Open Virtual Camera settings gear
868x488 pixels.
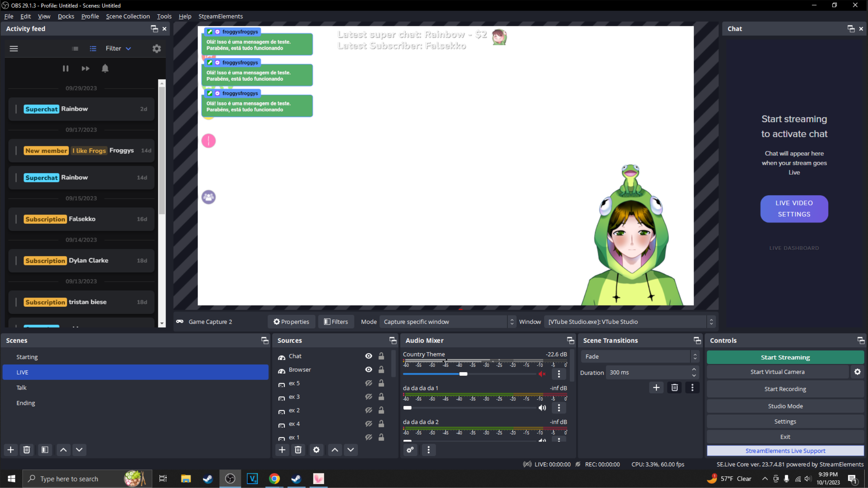(857, 372)
